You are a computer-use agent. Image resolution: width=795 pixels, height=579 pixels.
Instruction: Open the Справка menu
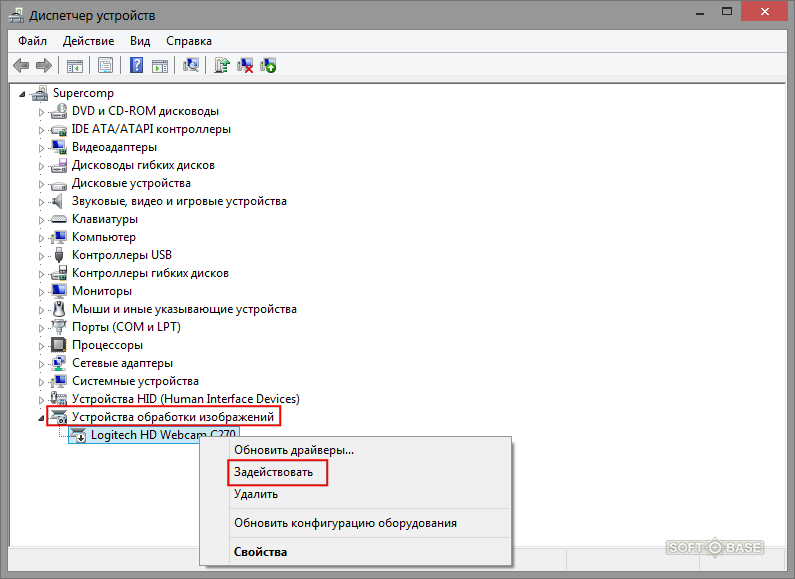pos(189,41)
